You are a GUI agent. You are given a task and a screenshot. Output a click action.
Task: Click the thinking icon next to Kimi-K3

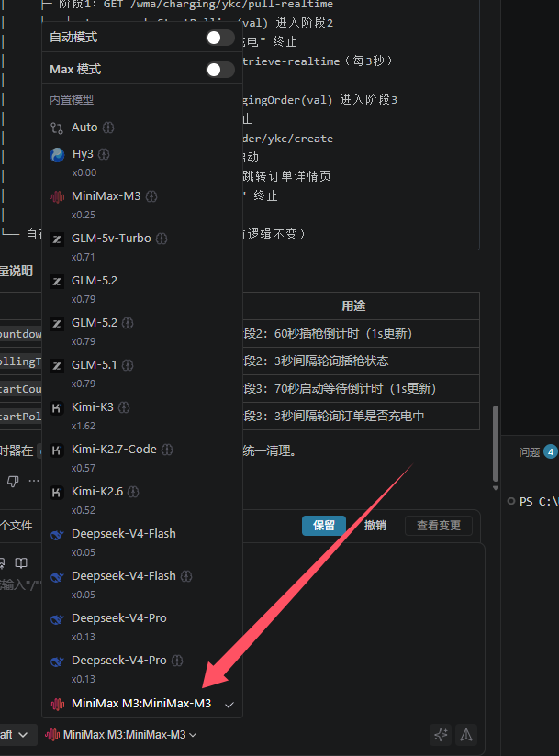[124, 407]
